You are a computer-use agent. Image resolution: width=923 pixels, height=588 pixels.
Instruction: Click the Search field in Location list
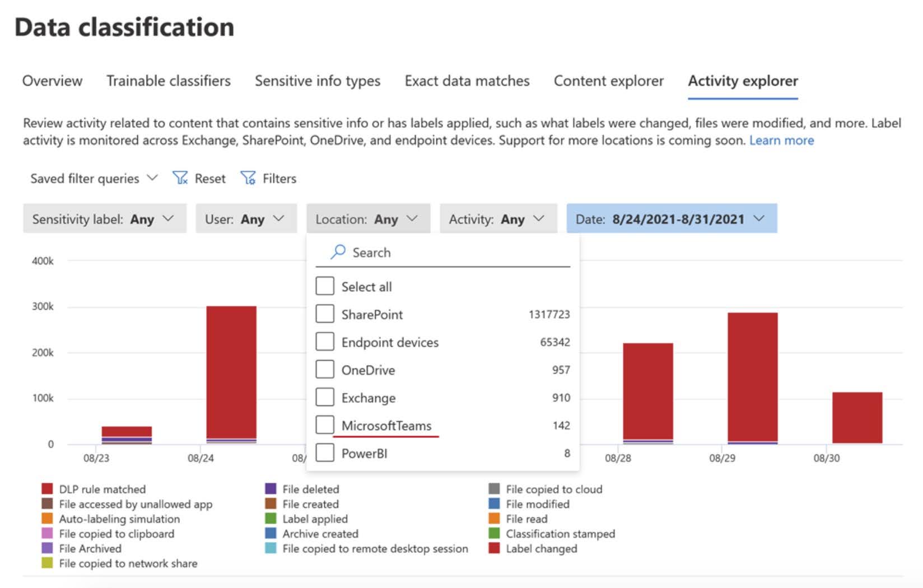coord(443,253)
